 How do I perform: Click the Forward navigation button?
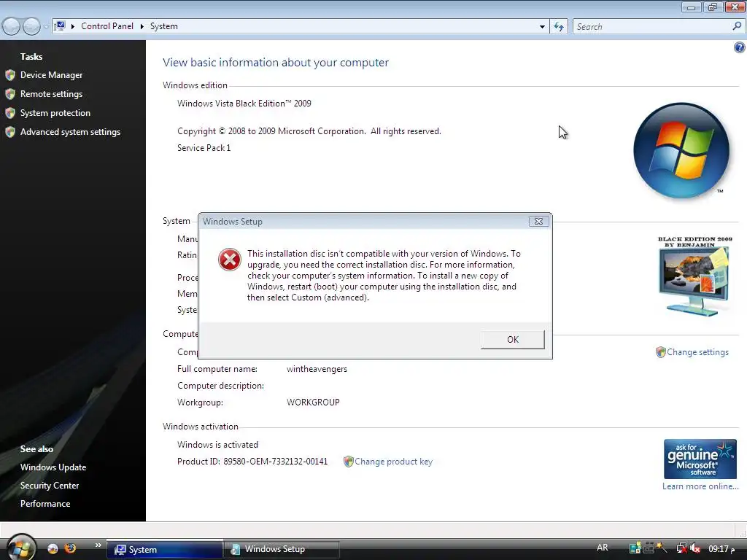tap(31, 27)
